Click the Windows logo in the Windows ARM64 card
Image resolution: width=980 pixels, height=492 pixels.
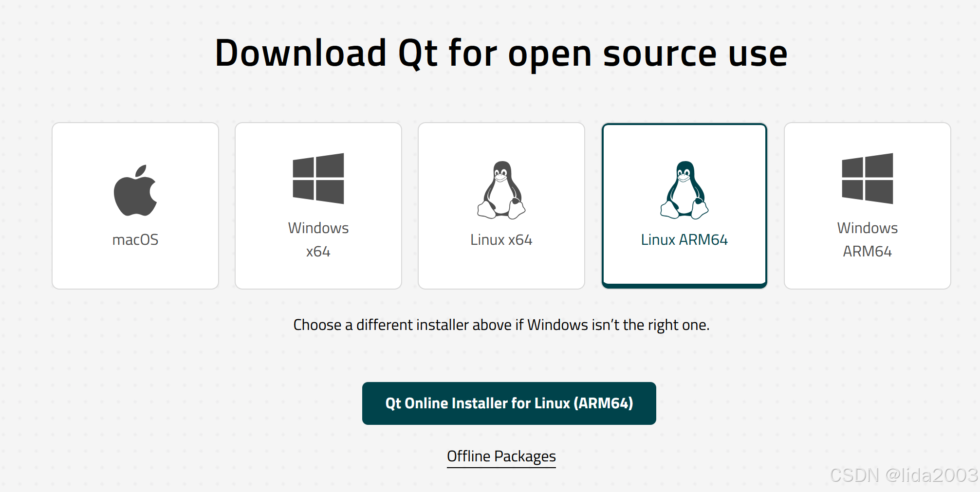pos(868,179)
